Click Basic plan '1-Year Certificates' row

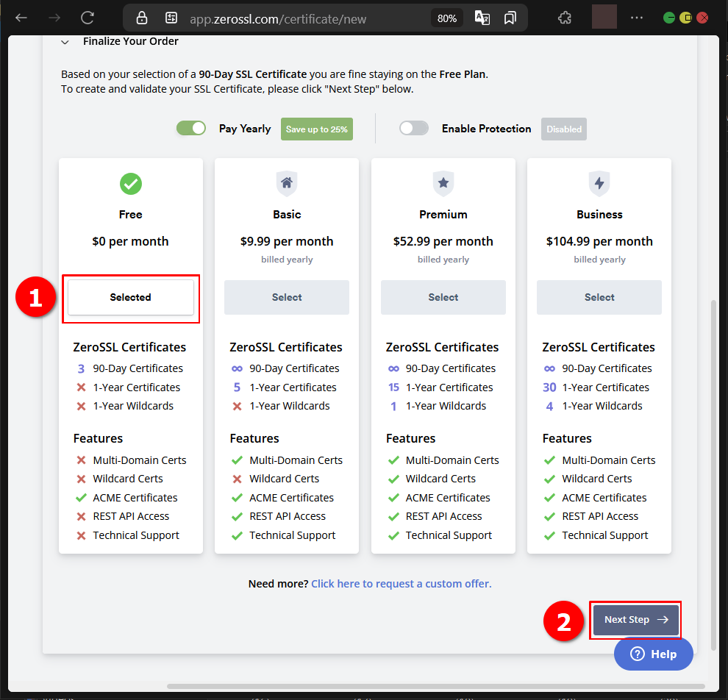[285, 387]
